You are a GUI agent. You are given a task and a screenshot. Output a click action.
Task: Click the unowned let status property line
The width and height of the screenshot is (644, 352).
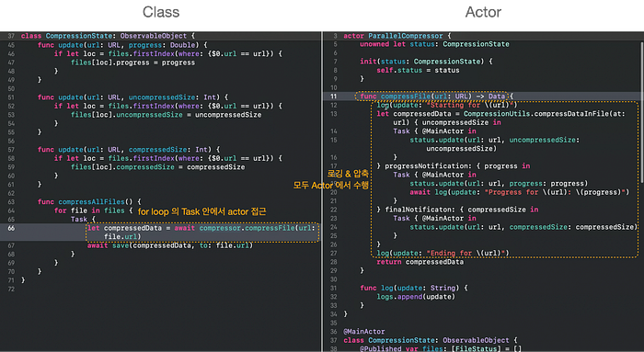tap(434, 44)
